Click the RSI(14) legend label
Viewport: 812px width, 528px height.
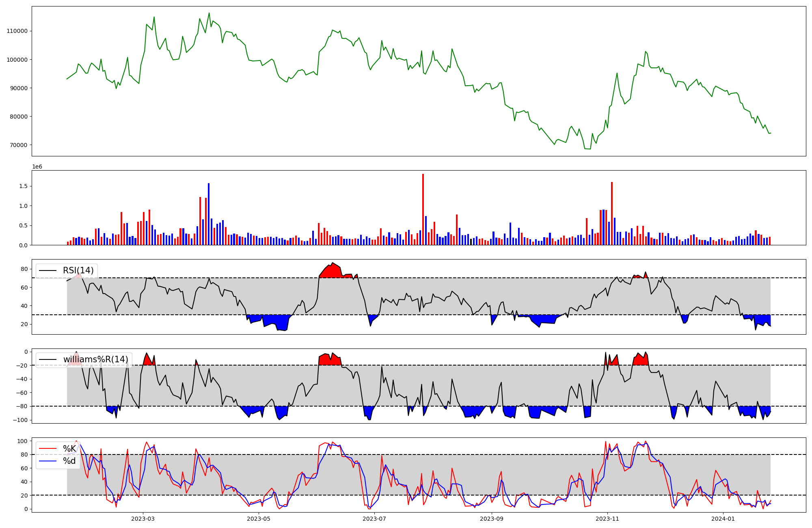tap(78, 270)
